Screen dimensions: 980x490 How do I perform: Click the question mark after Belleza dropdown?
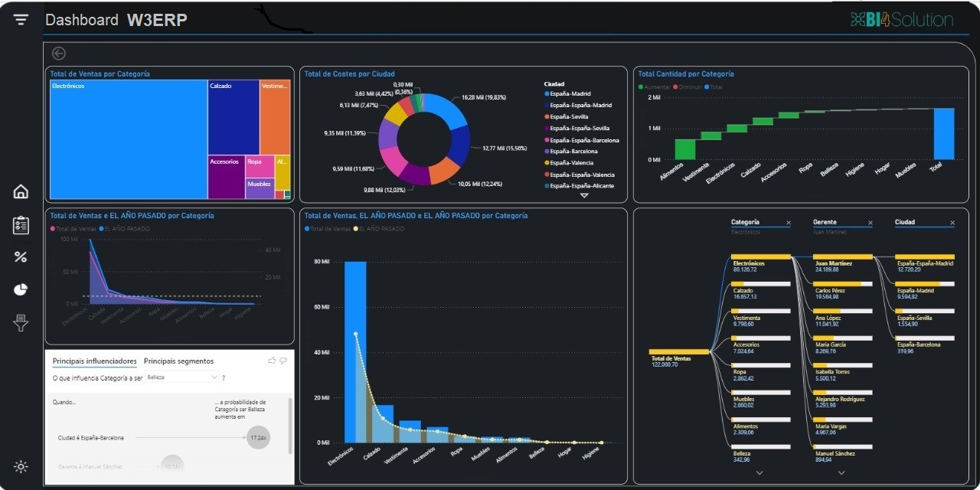click(x=224, y=377)
